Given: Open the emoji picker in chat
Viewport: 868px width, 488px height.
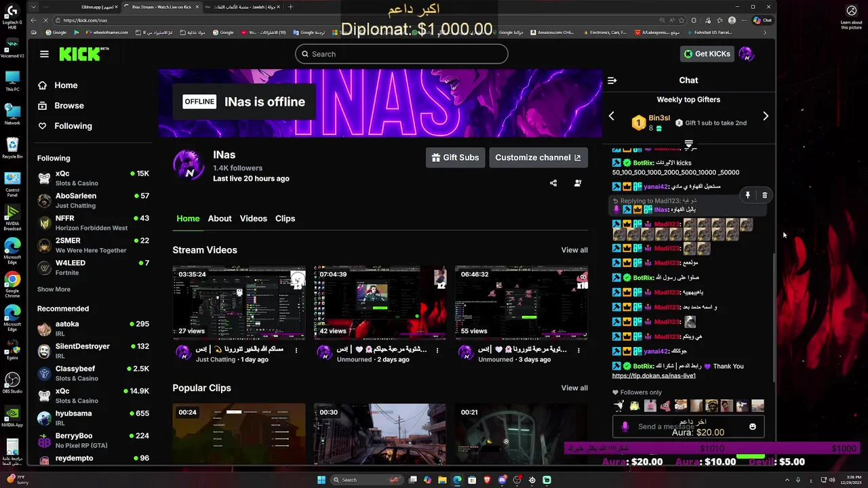Looking at the screenshot, I should click(x=752, y=426).
